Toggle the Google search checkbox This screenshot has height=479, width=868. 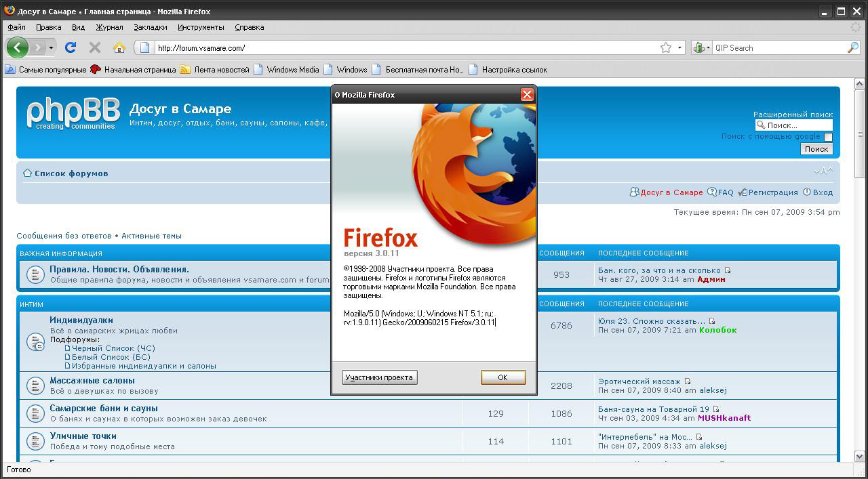pyautogui.click(x=828, y=137)
